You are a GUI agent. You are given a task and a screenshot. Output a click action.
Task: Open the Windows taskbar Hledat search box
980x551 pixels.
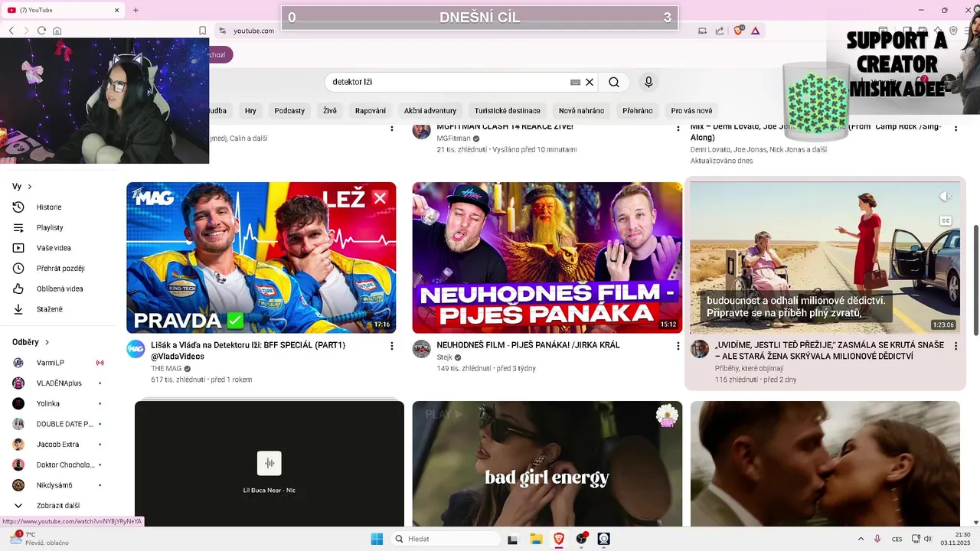pos(444,539)
